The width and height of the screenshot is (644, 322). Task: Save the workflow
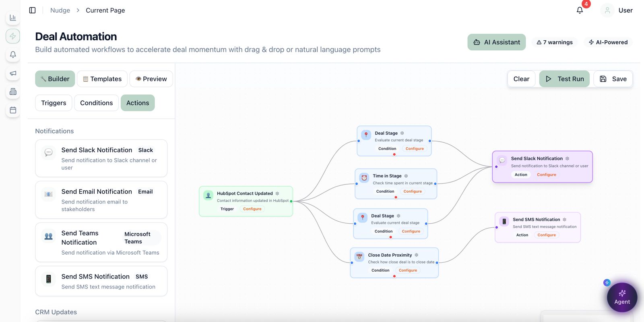coord(613,79)
